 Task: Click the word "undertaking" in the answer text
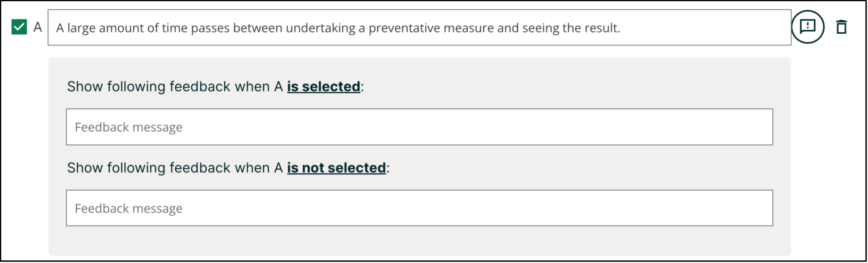click(x=320, y=28)
